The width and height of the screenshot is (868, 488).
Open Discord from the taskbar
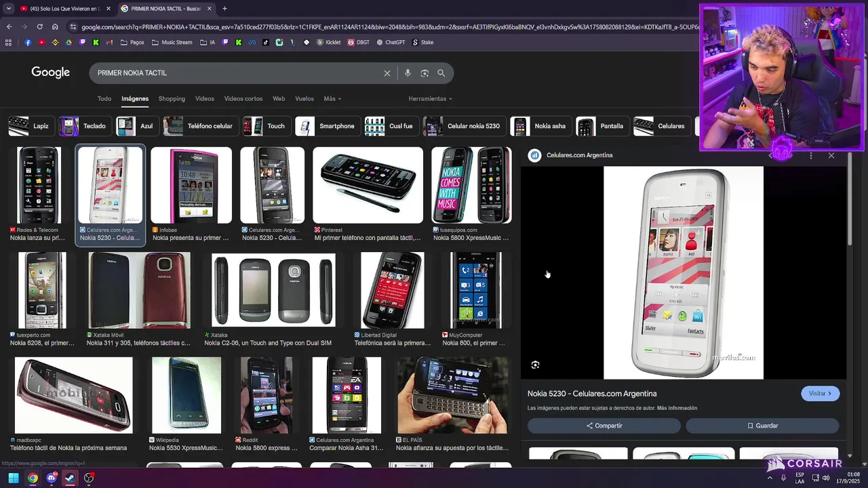point(52,478)
